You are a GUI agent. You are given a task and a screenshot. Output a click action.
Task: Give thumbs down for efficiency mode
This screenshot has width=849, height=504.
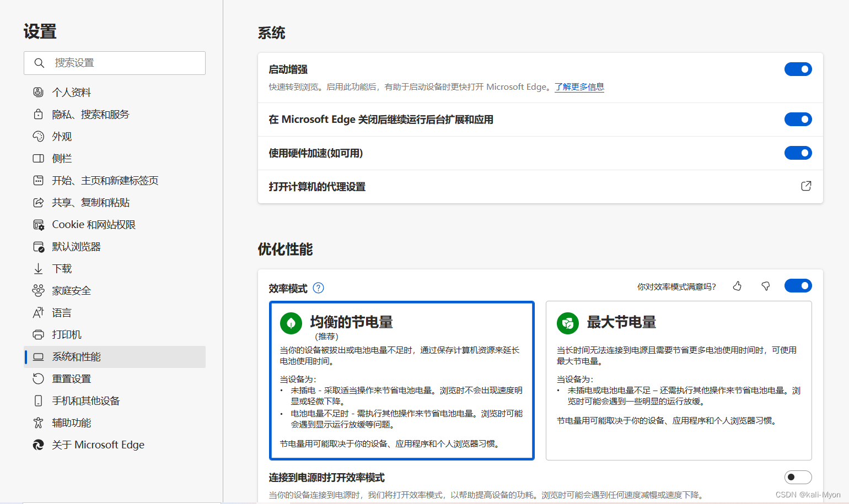pyautogui.click(x=765, y=286)
